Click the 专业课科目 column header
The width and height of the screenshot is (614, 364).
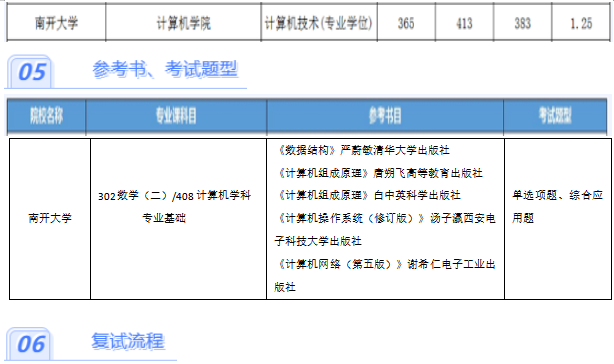click(x=176, y=115)
